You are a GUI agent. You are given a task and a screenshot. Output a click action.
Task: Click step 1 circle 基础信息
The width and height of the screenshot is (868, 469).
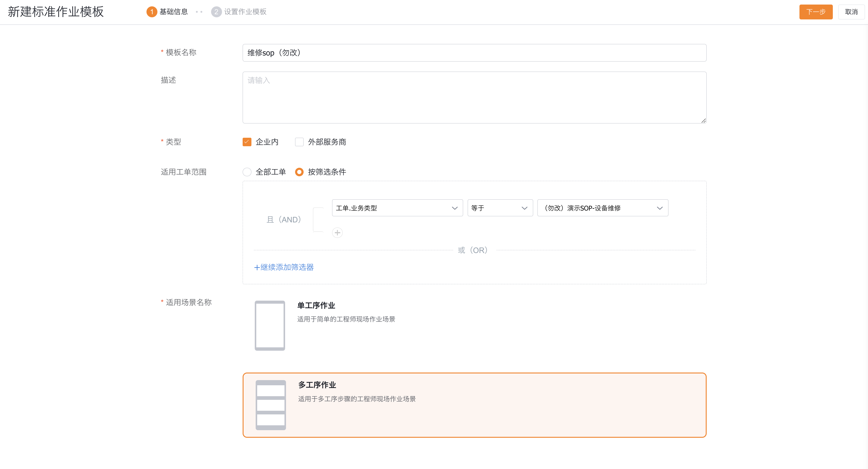[x=152, y=12]
